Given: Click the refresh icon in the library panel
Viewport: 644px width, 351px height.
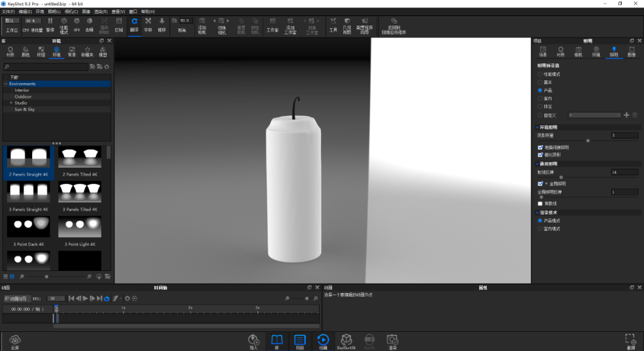Looking at the screenshot, I should [x=107, y=67].
